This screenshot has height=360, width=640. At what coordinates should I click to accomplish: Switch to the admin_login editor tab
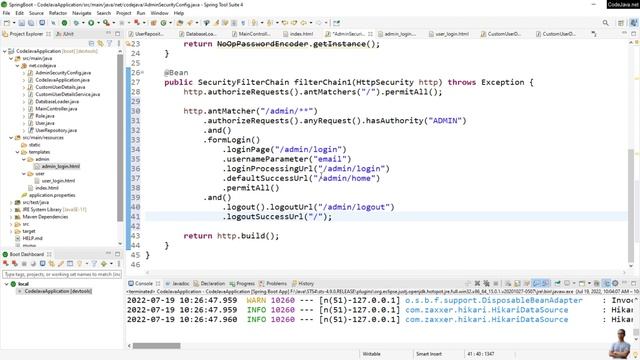397,34
